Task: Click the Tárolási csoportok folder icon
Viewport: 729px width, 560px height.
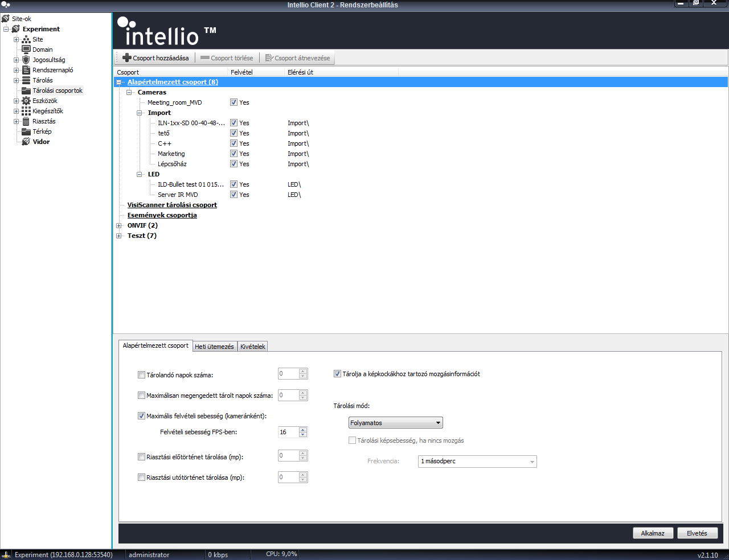Action: pyautogui.click(x=26, y=90)
